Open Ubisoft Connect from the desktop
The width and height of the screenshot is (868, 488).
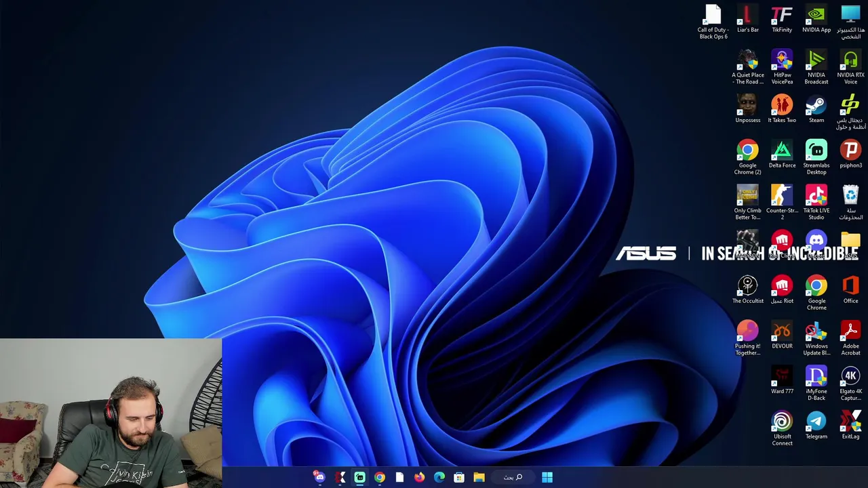782,428
